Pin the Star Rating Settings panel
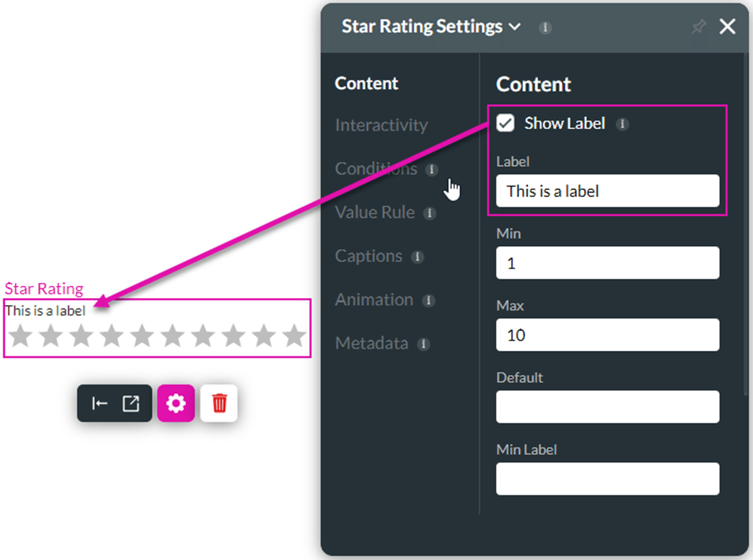The height and width of the screenshot is (560, 753). tap(699, 26)
